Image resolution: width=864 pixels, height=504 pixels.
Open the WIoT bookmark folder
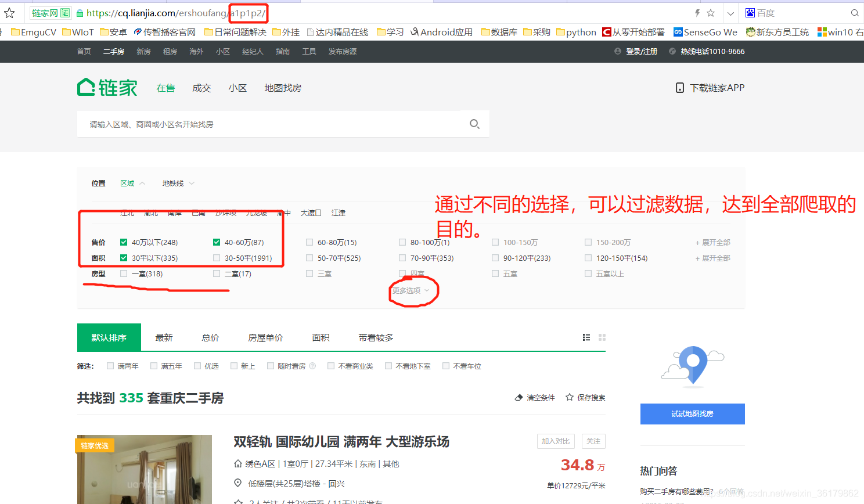(x=78, y=32)
